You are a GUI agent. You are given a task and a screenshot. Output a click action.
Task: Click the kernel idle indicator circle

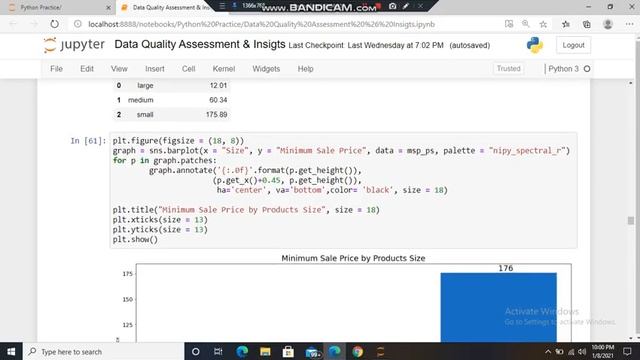(587, 69)
